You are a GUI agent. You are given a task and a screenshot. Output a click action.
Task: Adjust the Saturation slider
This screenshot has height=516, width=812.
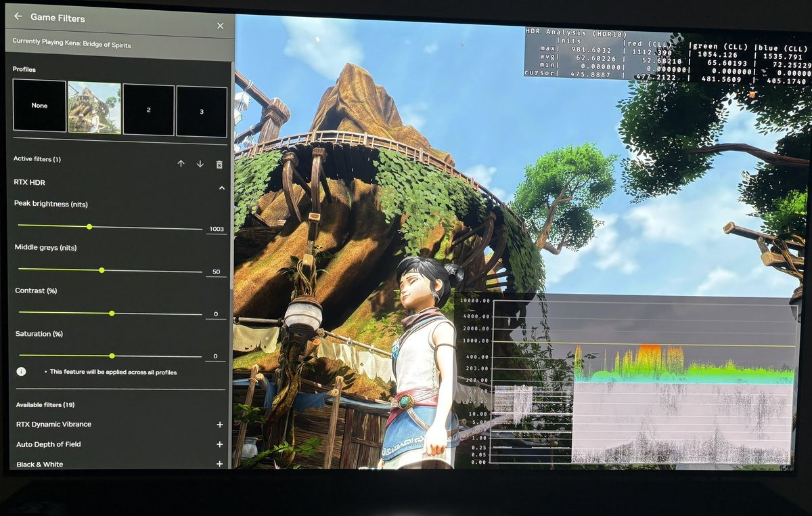tap(112, 356)
